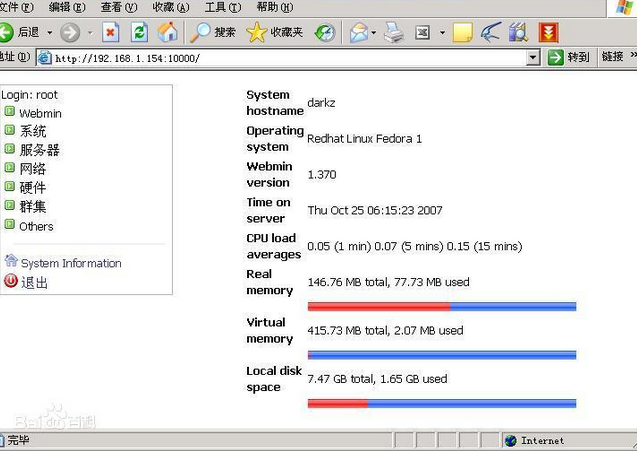Open Search with magnifier icon
The width and height of the screenshot is (637, 451).
click(200, 33)
